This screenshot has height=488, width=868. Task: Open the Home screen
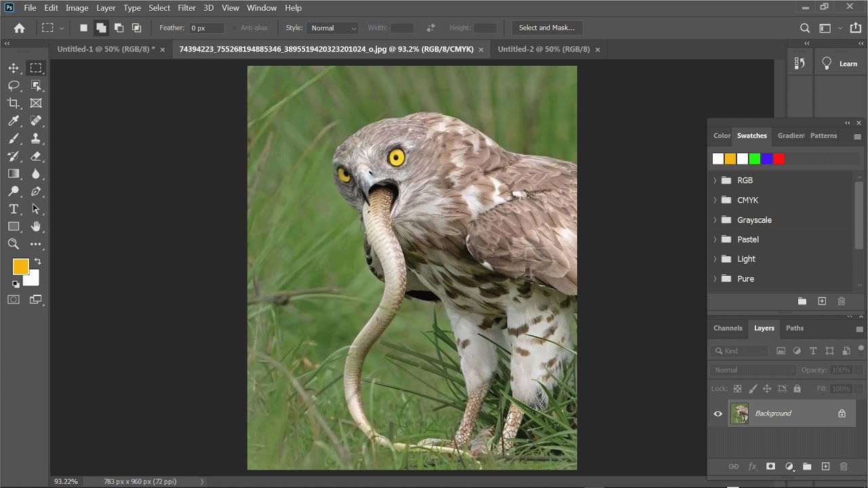[x=19, y=28]
